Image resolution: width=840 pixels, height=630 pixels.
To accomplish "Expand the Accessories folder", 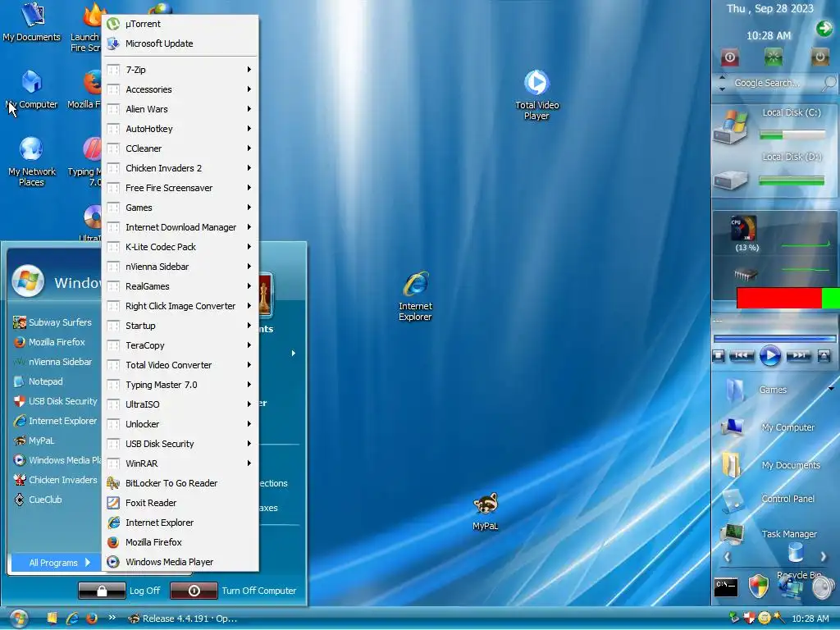I will [180, 89].
